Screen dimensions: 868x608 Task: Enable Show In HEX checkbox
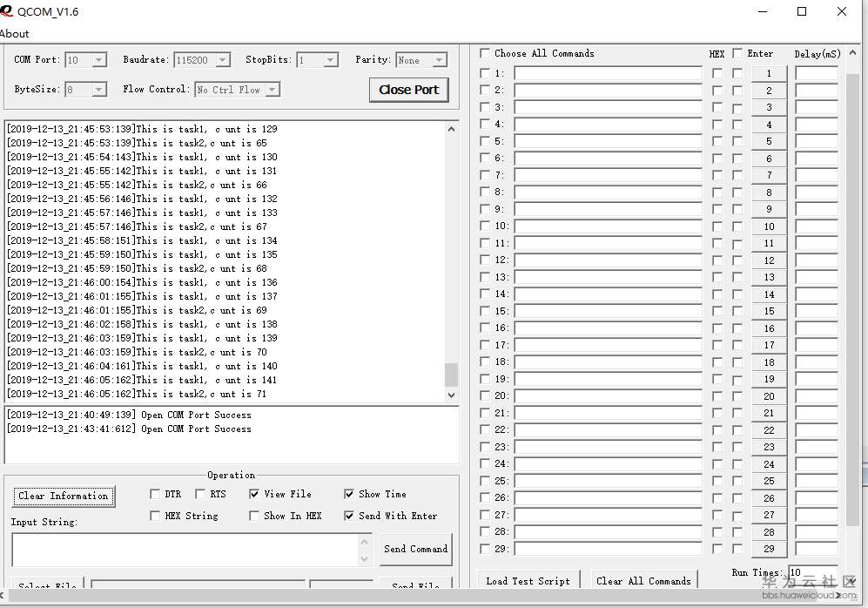(x=254, y=516)
